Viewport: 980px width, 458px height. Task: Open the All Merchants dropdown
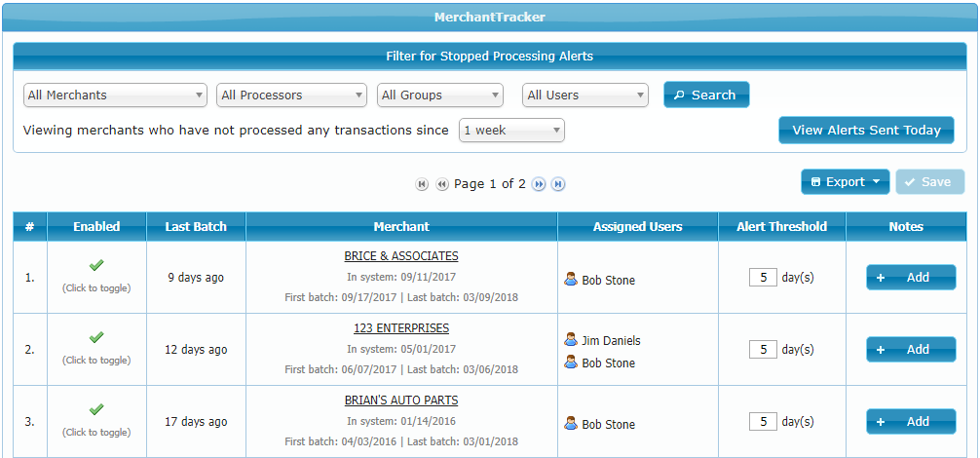(115, 95)
